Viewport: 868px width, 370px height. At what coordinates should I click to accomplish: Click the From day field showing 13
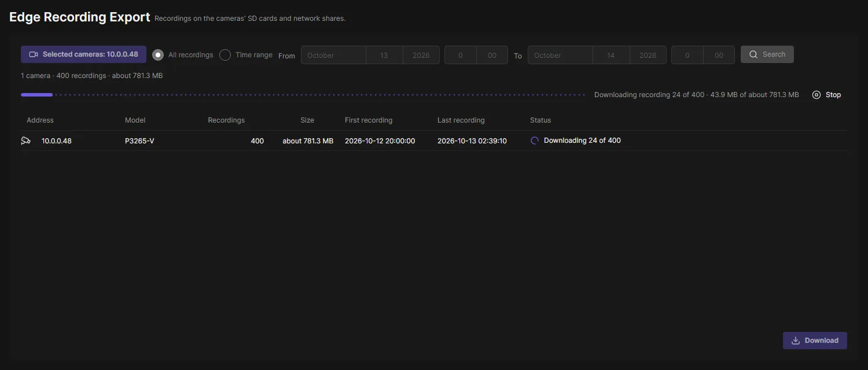[384, 55]
